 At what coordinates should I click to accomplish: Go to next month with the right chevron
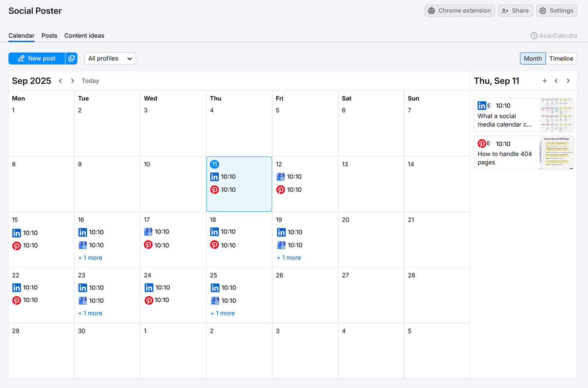point(72,81)
